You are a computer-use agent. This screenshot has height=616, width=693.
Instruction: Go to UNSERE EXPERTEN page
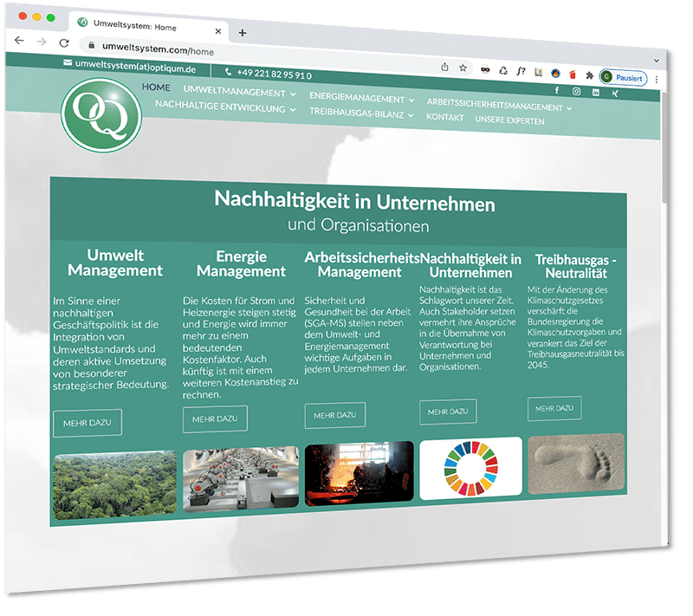[x=509, y=120]
